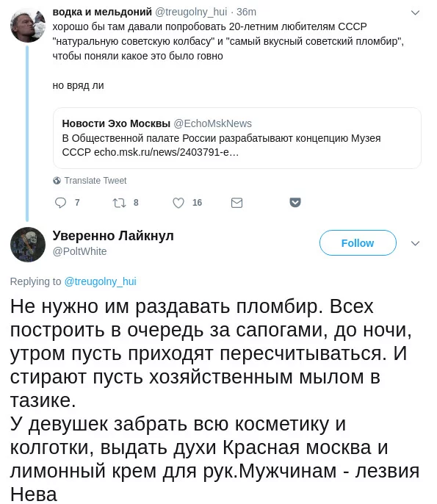Open the echo.msk.ru news link
437x504 pixels.
click(x=166, y=152)
